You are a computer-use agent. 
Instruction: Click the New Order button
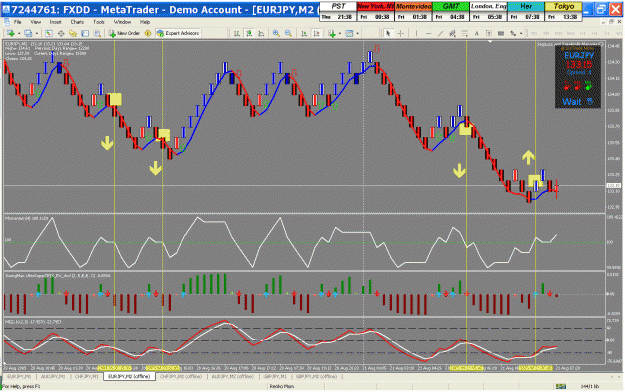point(124,33)
